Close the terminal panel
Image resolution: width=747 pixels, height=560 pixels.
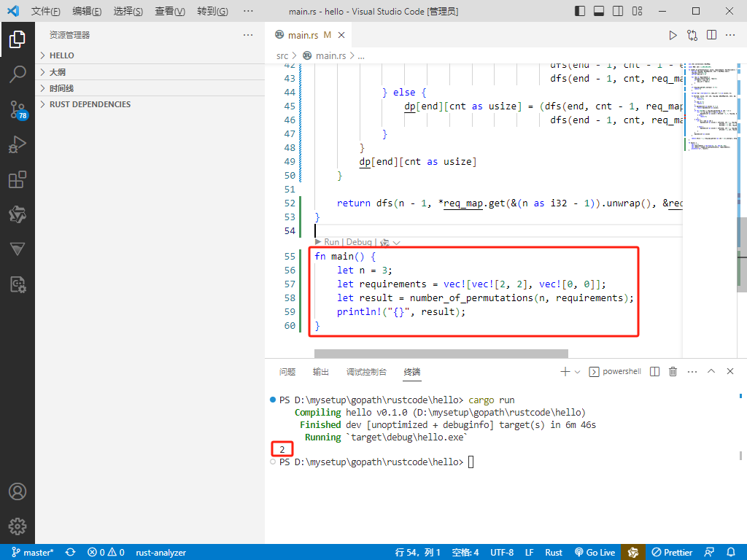pos(729,371)
